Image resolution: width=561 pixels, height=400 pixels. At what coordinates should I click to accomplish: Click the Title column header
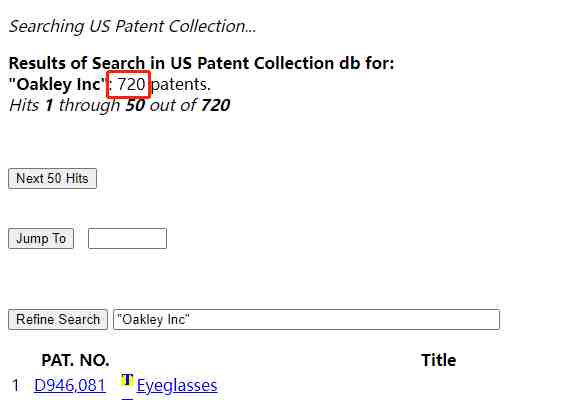tap(439, 360)
